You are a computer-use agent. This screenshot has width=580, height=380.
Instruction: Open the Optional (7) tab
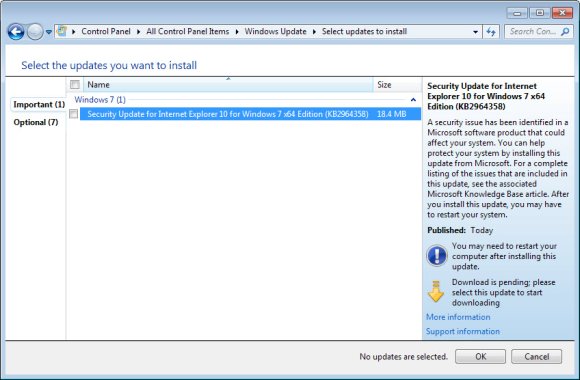pos(36,122)
